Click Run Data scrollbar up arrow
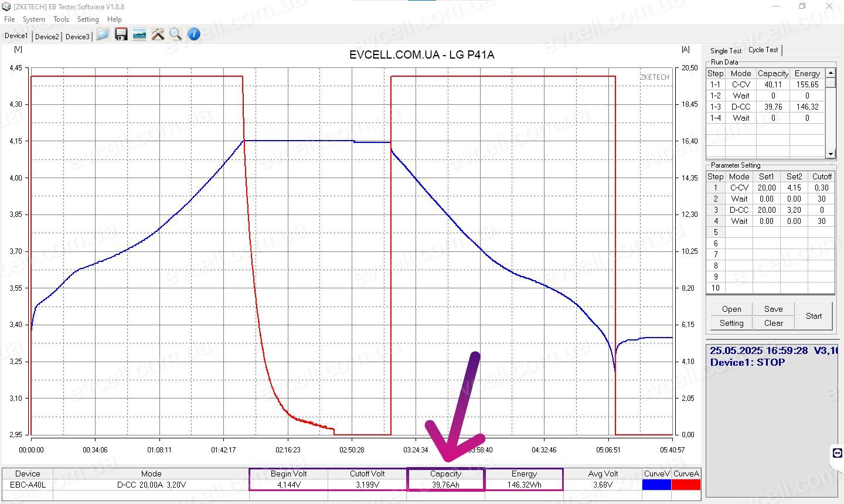This screenshot has height=504, width=844. point(831,73)
